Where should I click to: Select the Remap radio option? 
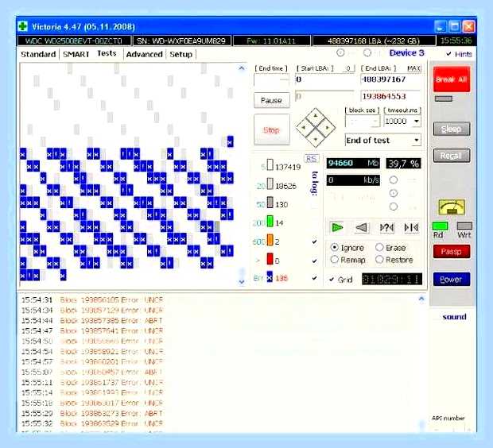(335, 260)
